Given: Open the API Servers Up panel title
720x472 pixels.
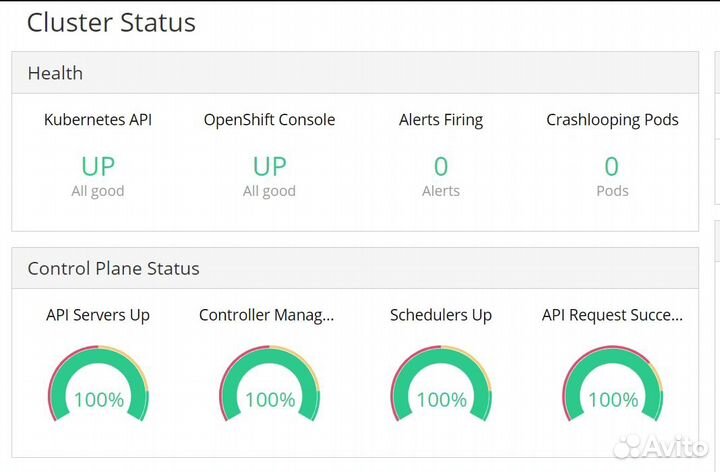Looking at the screenshot, I should pyautogui.click(x=98, y=315).
